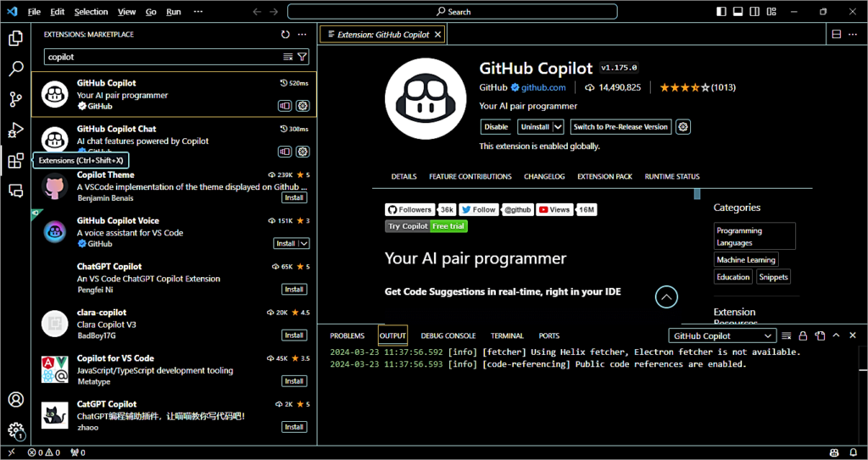868x460 pixels.
Task: Click the Disable extension button
Action: 496,127
